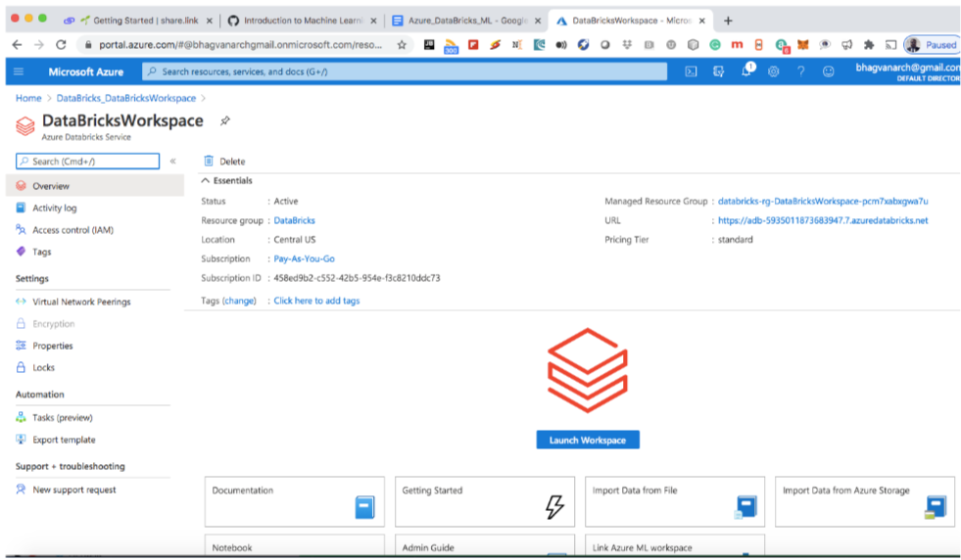The image size is (961, 560).
Task: Click the Documentation tile book icon
Action: tap(364, 507)
